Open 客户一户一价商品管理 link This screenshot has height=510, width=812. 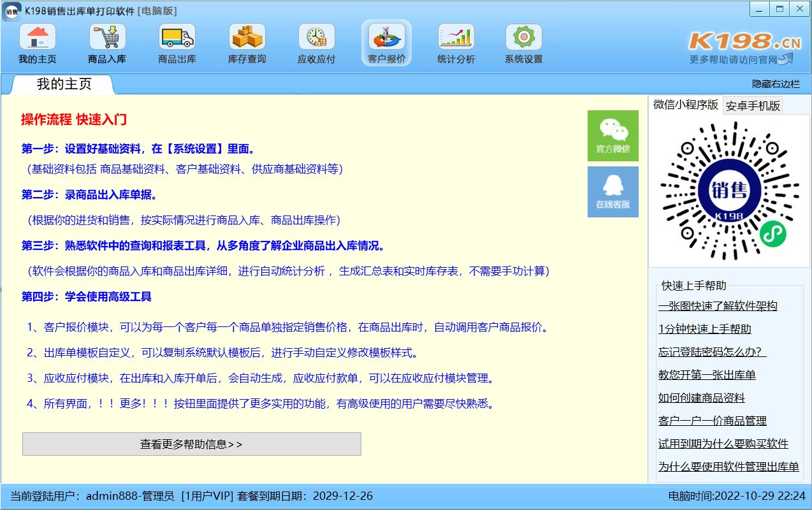[713, 421]
